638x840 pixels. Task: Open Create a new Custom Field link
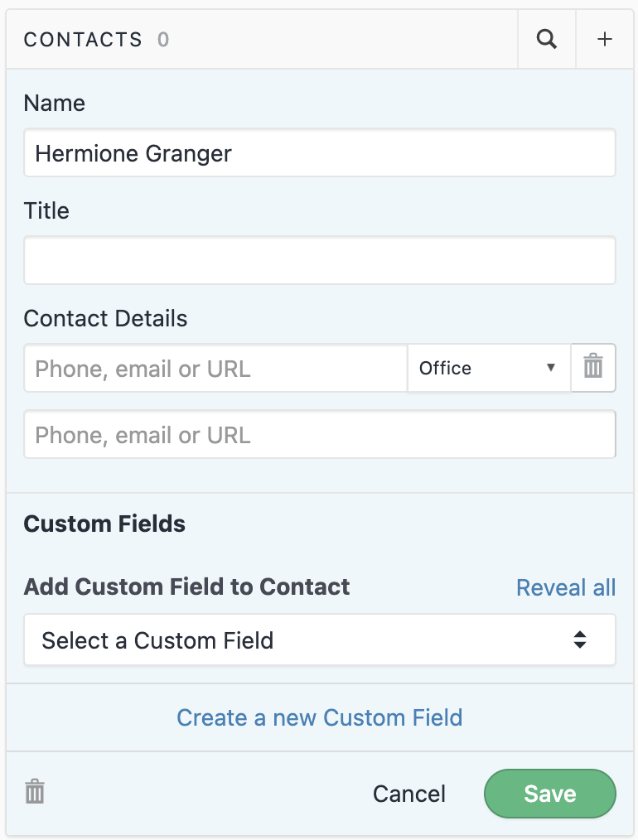pos(320,717)
